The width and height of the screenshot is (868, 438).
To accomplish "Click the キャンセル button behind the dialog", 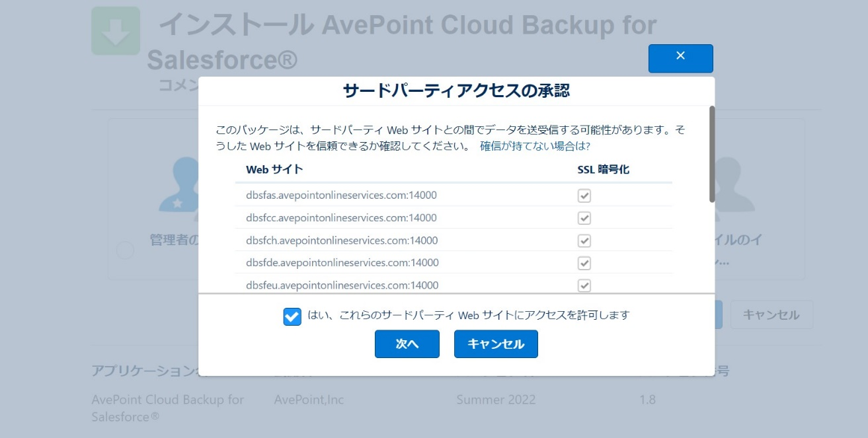I will (x=771, y=315).
